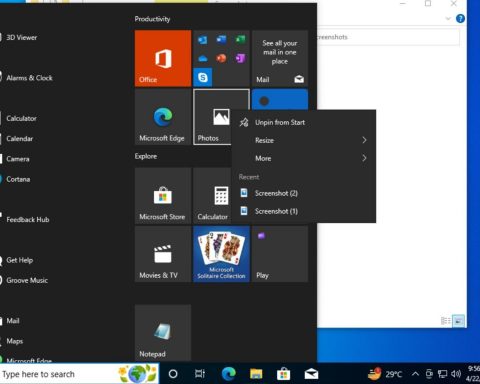Launch the Movies & TV tile
Screen dimensions: 480x384
(163, 254)
